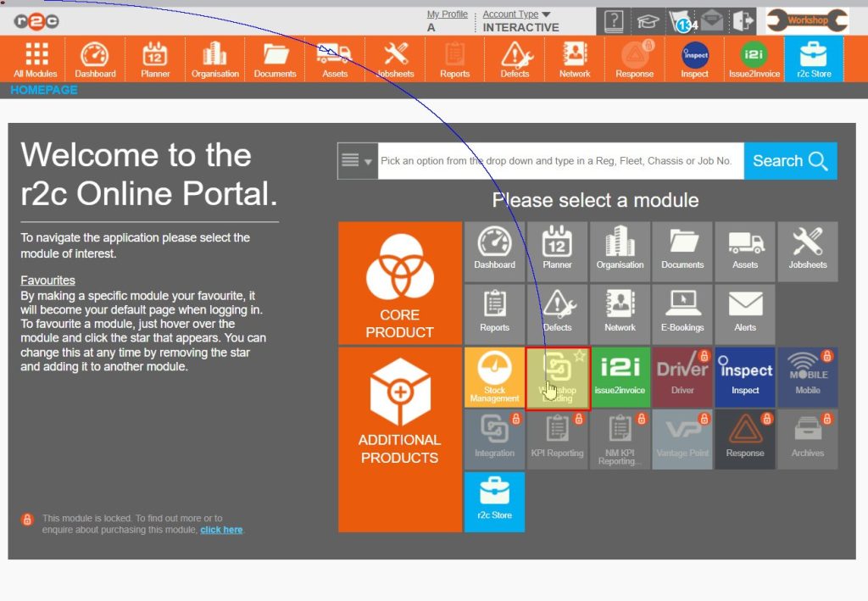868x601 pixels.
Task: Select Planner in the top navigation bar
Action: tap(155, 59)
